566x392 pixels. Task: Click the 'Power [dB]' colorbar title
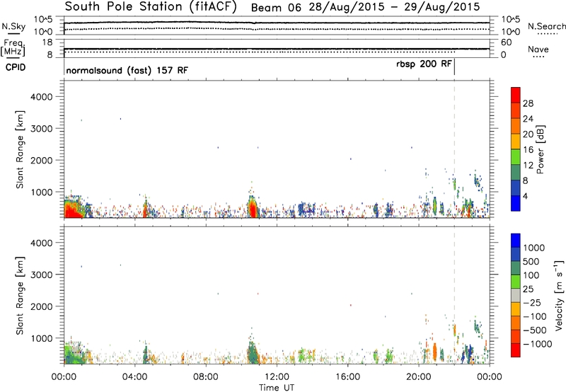541,149
